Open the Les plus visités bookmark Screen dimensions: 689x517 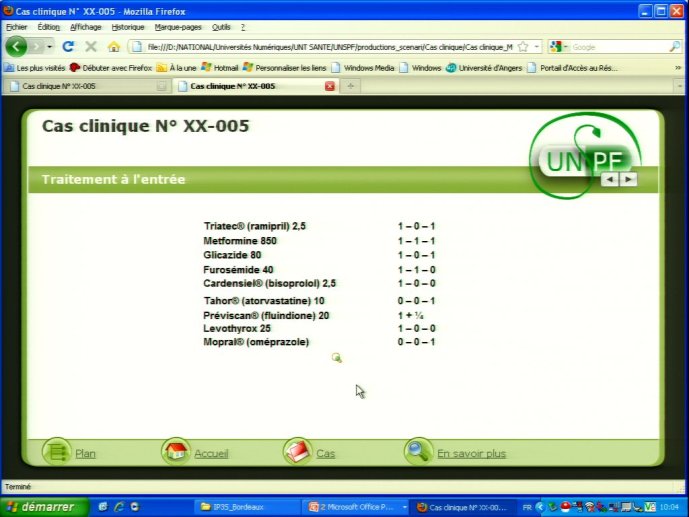coord(34,68)
